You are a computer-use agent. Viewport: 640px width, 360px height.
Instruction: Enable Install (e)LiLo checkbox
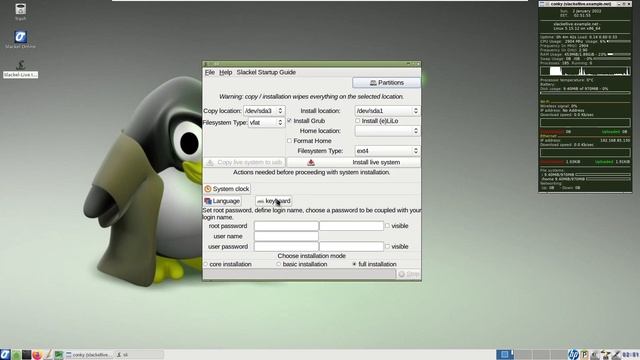coord(358,121)
